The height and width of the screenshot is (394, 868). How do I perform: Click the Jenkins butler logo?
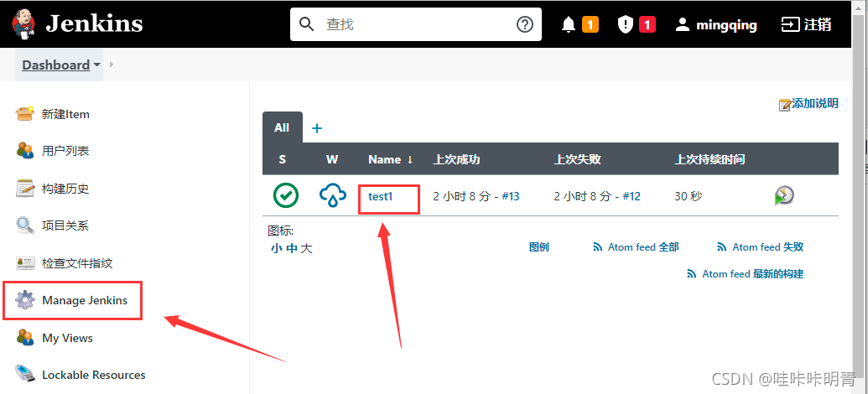pos(23,23)
